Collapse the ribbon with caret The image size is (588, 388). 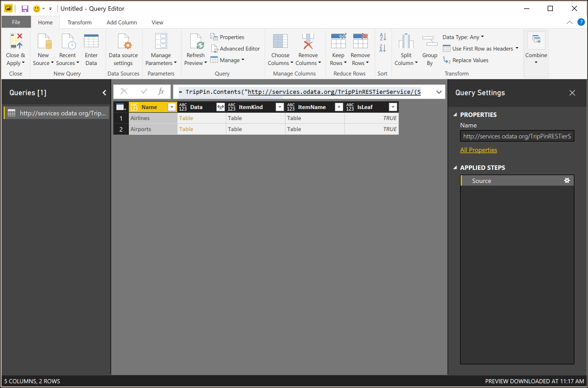(x=569, y=23)
